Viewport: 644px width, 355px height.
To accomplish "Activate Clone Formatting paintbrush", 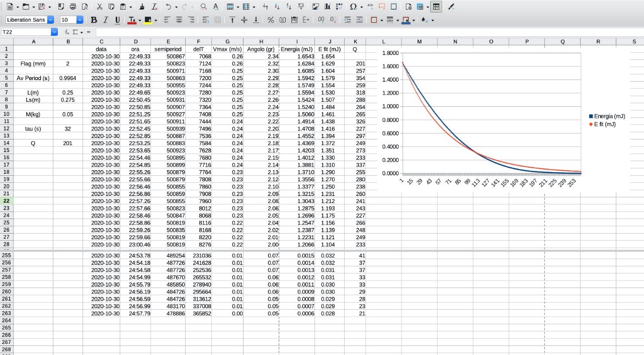I will tap(142, 7).
